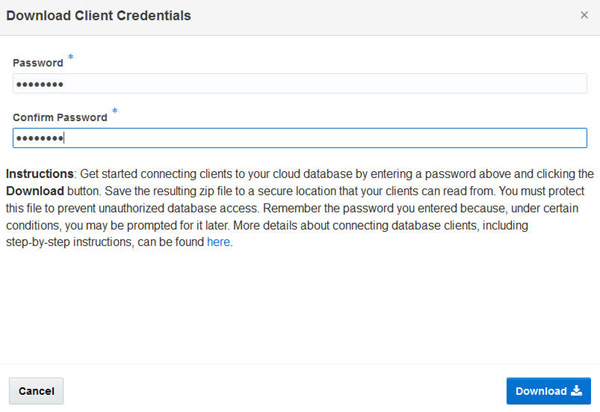Viewport: 600px width, 412px height.
Task: Click the blue asterisk next to Password
Action: pos(70,58)
